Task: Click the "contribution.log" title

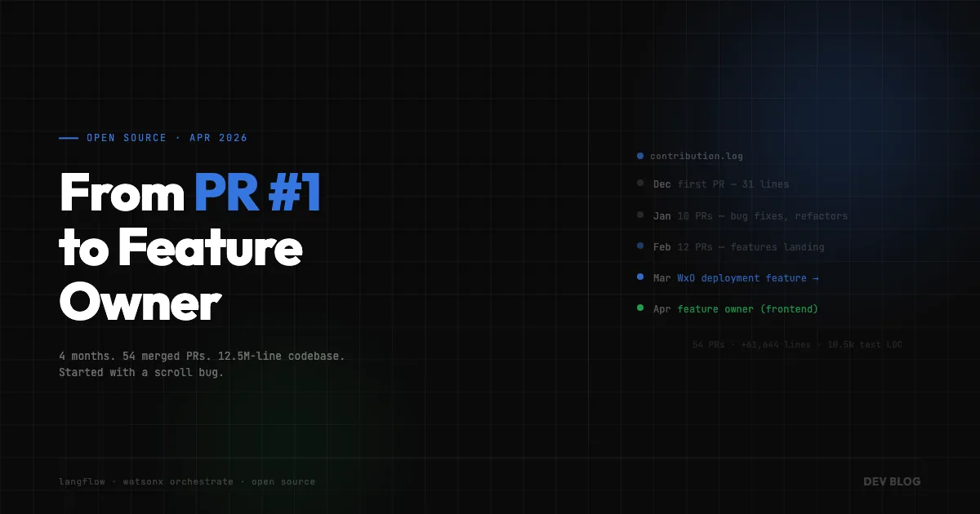Action: click(x=697, y=156)
